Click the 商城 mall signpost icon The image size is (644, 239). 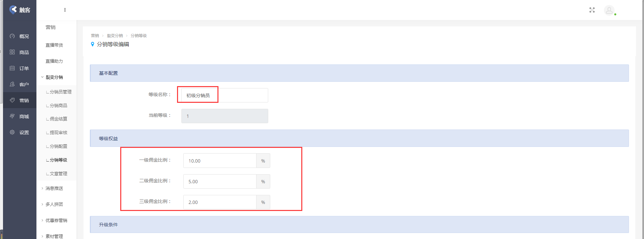point(12,116)
